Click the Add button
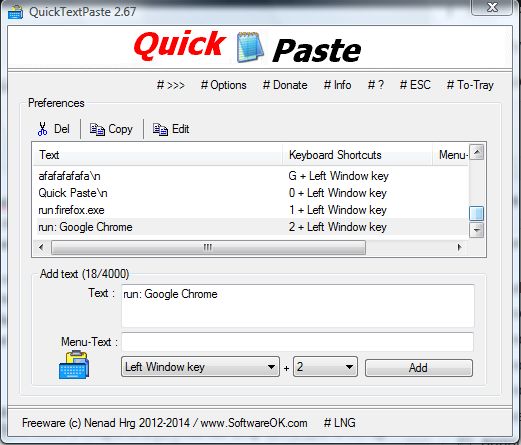Screen dimensions: 521x445 tap(419, 368)
